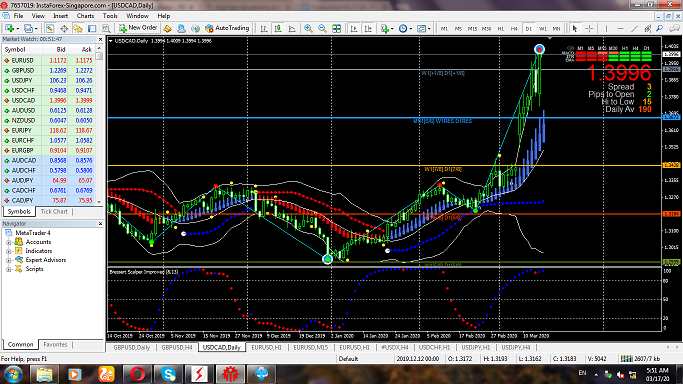Screen dimensions: 683x384
Task: Select AUDJPY row in Market Watch
Action: 48,181
